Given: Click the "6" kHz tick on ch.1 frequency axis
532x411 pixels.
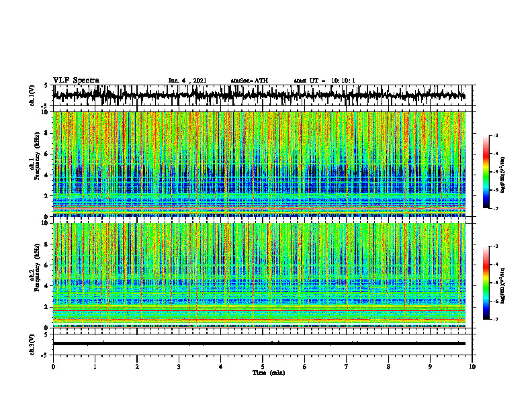Looking at the screenshot, I should pyautogui.click(x=47, y=154).
